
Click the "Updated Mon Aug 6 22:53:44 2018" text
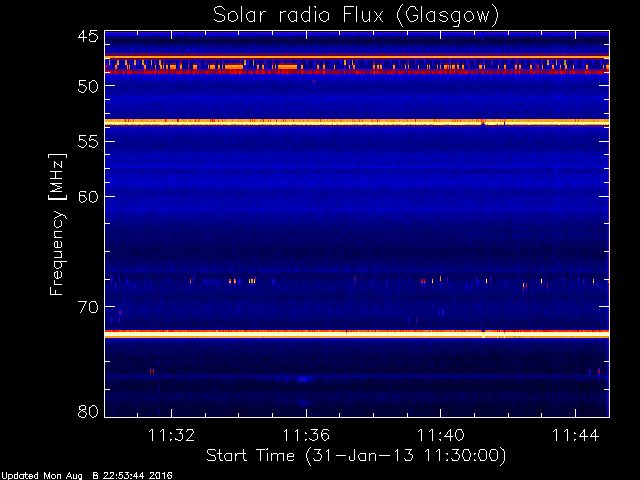tap(87, 476)
